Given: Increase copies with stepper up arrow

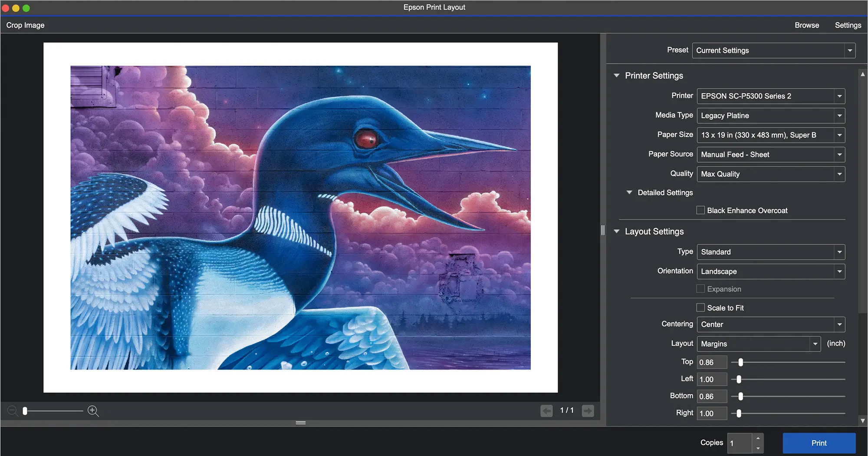Looking at the screenshot, I should pyautogui.click(x=758, y=438).
